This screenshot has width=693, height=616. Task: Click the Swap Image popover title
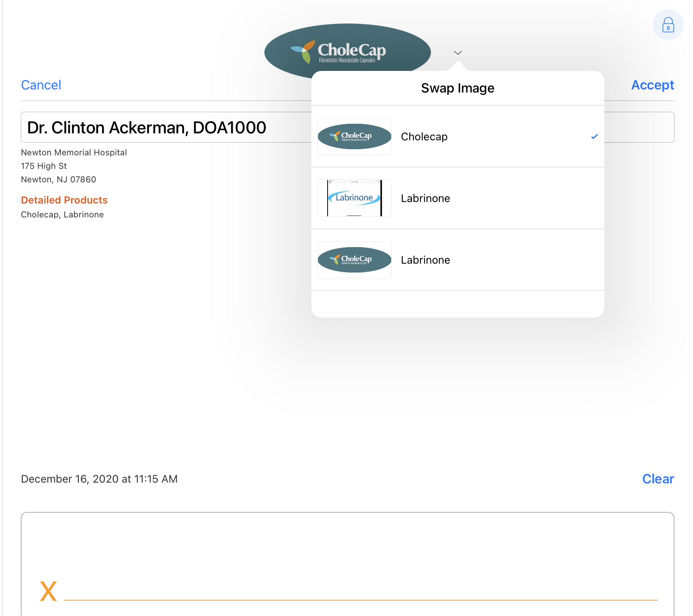tap(457, 88)
